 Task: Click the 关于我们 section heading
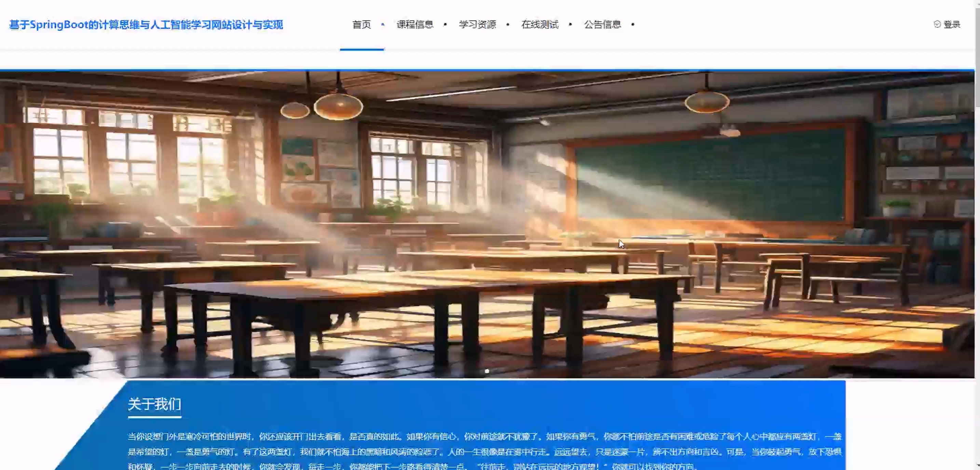click(154, 404)
